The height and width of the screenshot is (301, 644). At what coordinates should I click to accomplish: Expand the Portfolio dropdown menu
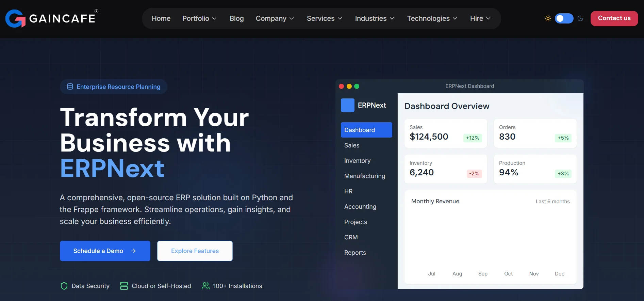199,18
